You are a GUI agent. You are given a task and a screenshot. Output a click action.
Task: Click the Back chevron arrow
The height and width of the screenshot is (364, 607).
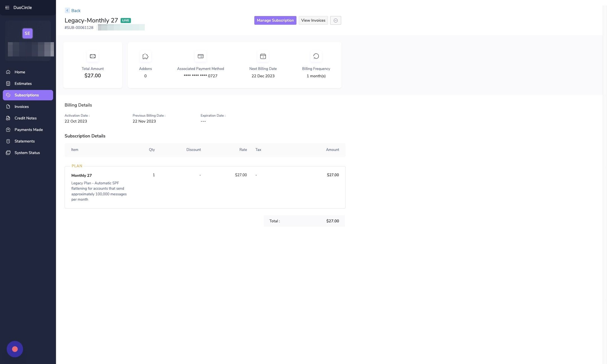click(x=67, y=10)
